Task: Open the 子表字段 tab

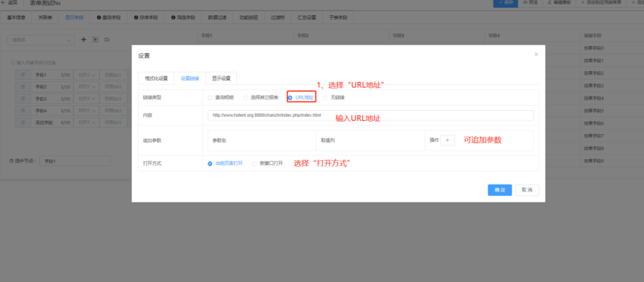Action: [338, 18]
